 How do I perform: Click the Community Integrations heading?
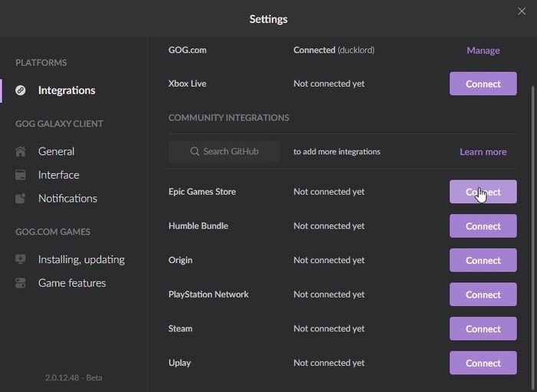229,118
